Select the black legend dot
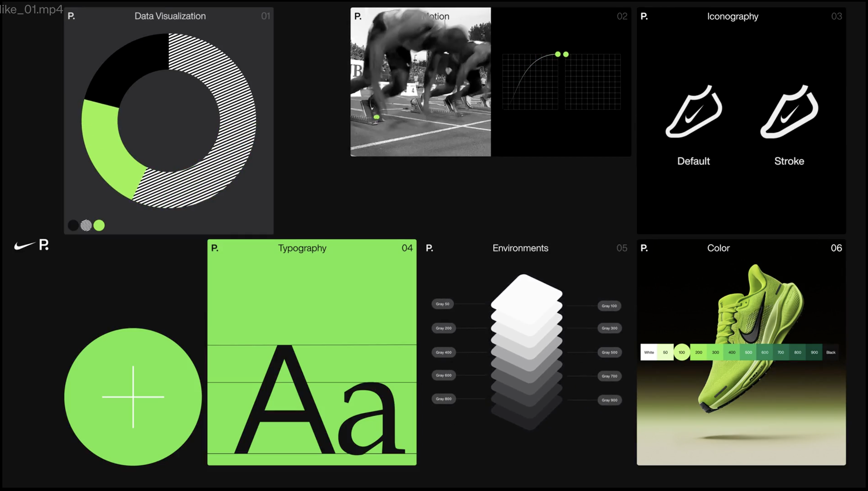Viewport: 868px width, 491px height. coord(73,225)
